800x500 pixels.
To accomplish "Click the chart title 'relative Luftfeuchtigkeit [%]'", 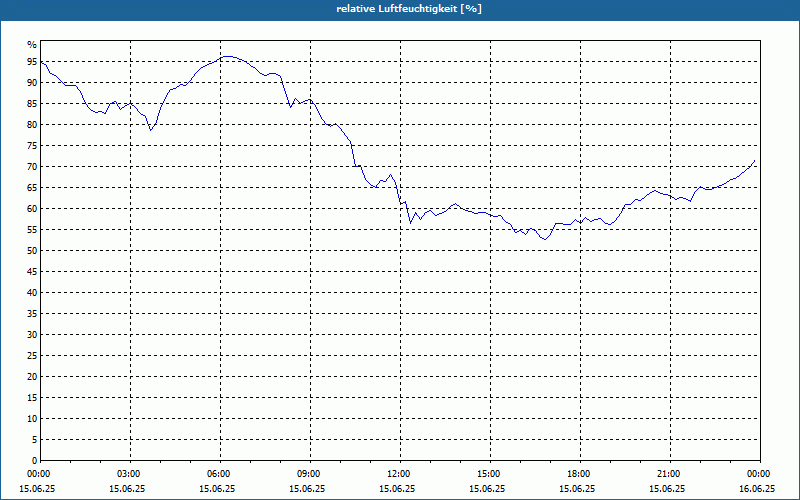I will (x=409, y=9).
